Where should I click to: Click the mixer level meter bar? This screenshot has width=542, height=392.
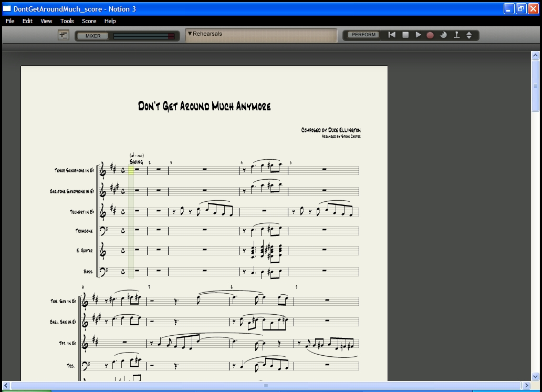[x=144, y=36]
